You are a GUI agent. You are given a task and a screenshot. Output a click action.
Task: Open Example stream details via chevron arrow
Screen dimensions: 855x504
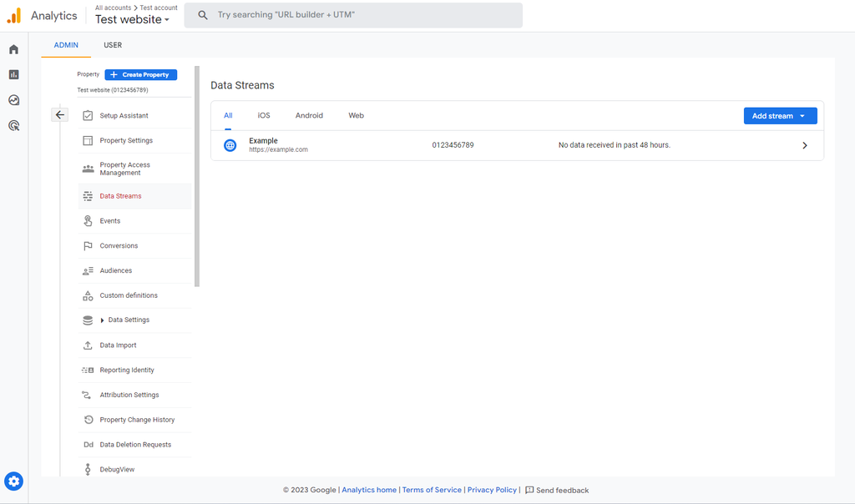click(804, 144)
